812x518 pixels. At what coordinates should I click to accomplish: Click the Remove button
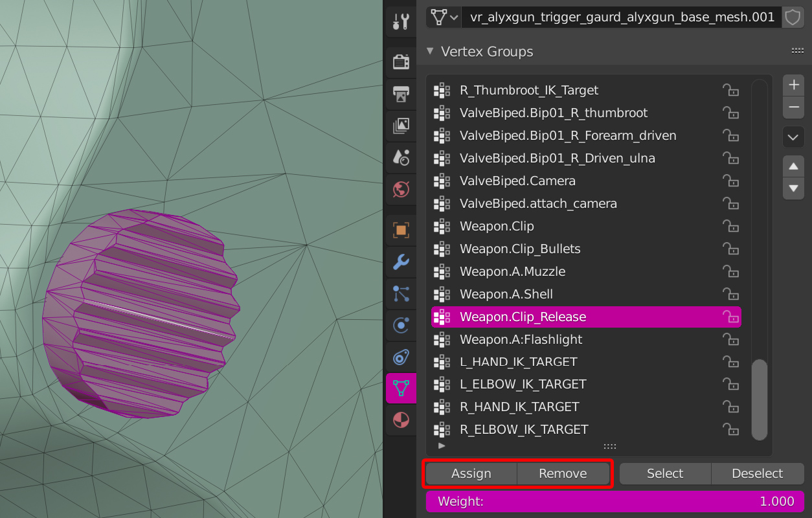coord(563,473)
